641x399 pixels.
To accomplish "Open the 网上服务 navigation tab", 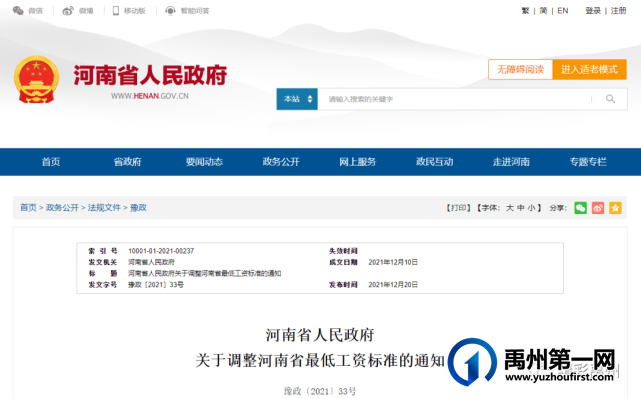I will pos(358,161).
